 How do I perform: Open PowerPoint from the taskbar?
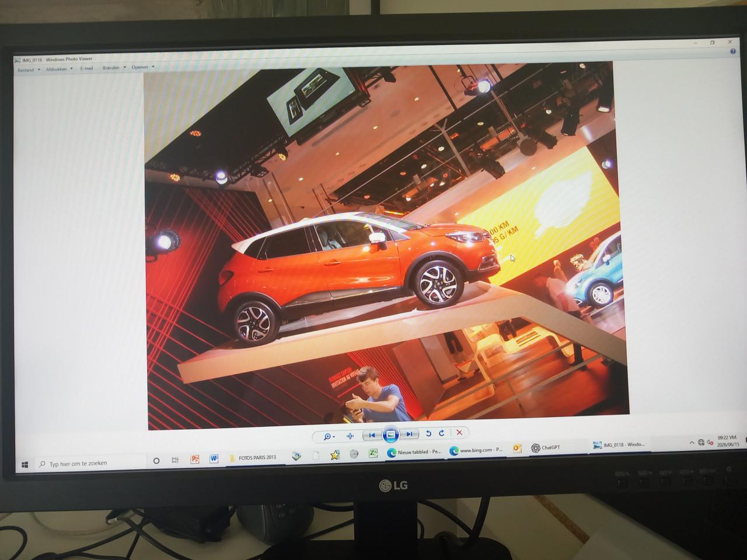click(x=195, y=460)
